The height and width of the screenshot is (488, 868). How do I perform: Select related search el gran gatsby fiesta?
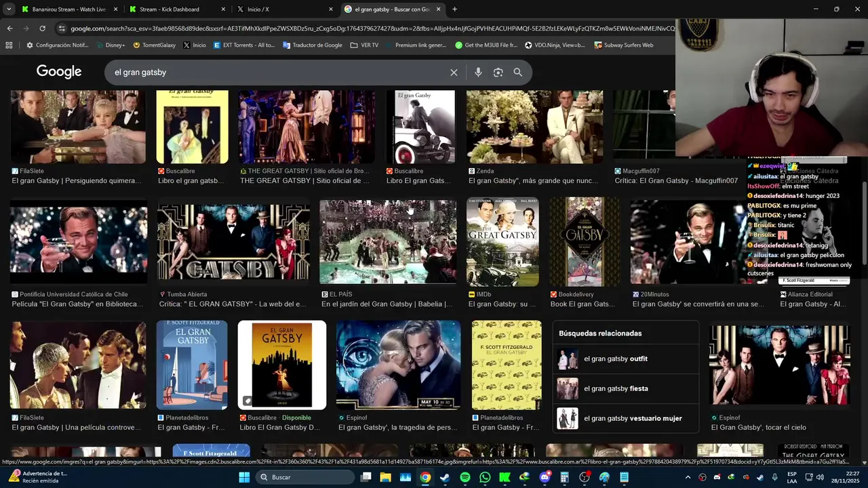click(x=627, y=388)
